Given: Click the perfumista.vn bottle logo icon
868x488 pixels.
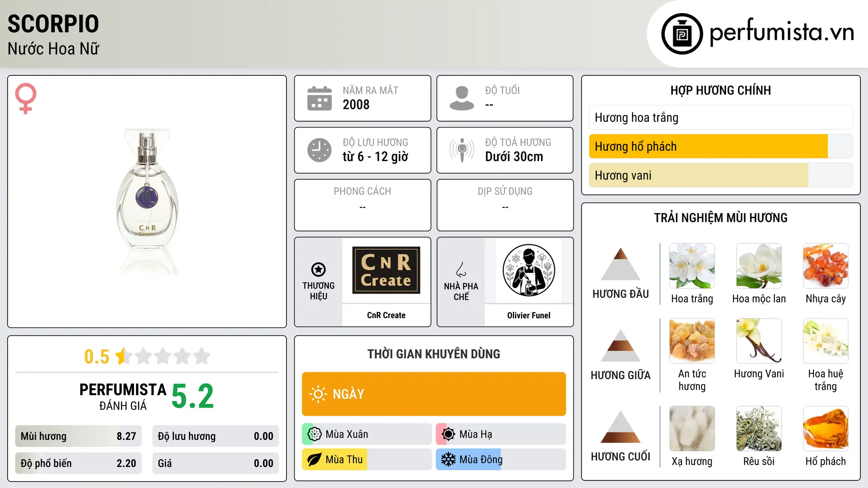Looking at the screenshot, I should 682,34.
